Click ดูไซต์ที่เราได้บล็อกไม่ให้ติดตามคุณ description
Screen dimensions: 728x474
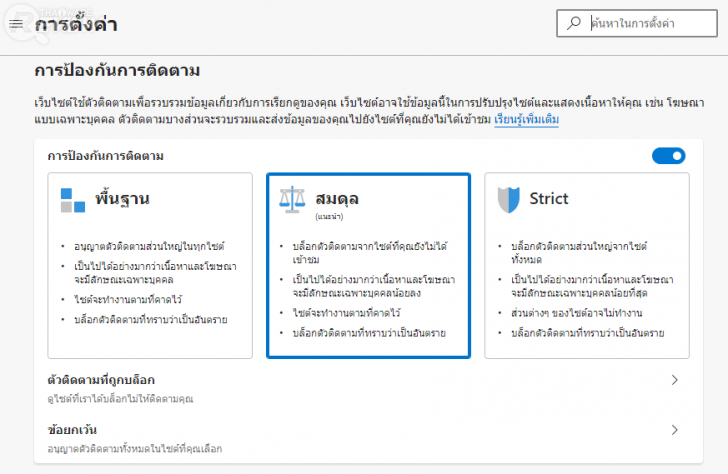click(x=120, y=399)
